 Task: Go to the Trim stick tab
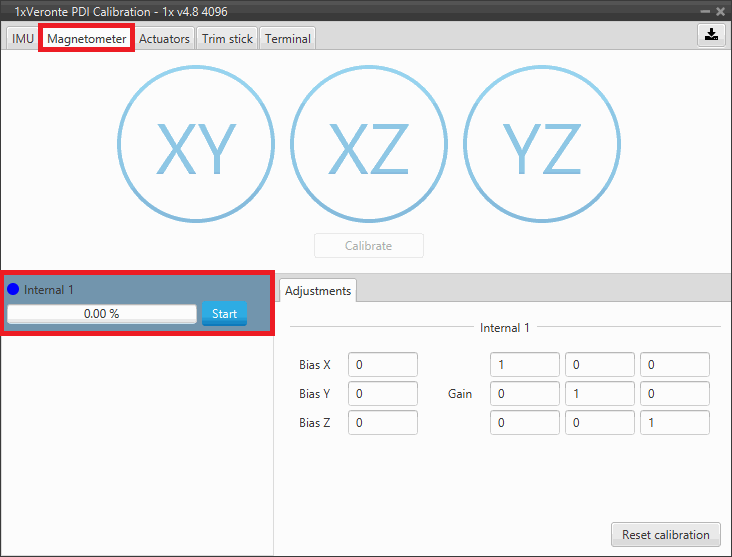point(228,39)
